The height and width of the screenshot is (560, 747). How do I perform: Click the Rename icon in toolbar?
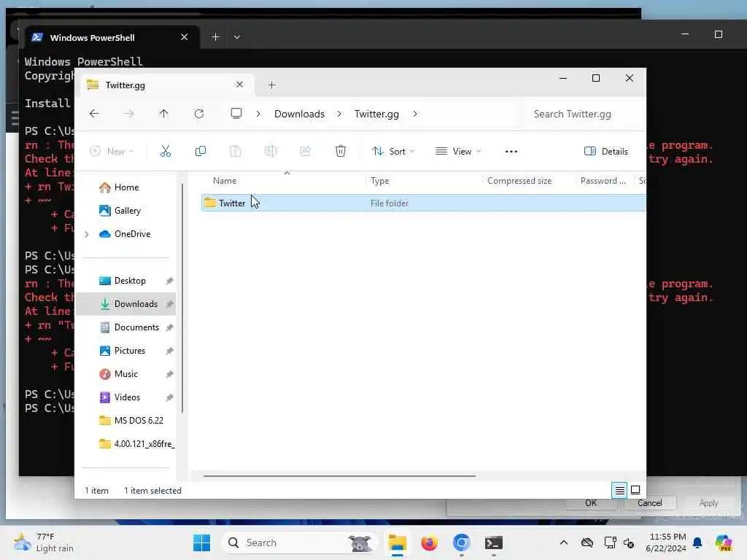tap(271, 152)
